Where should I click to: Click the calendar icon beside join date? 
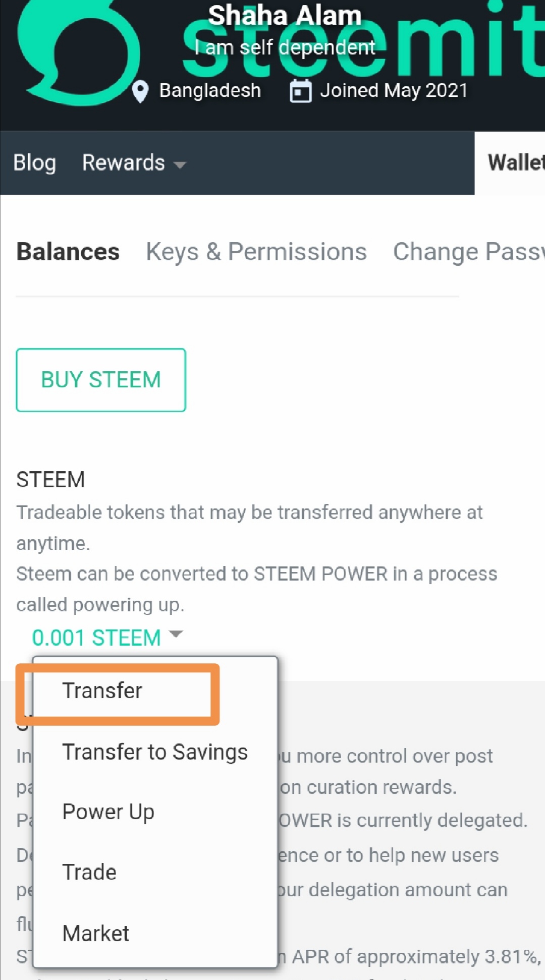(x=300, y=91)
